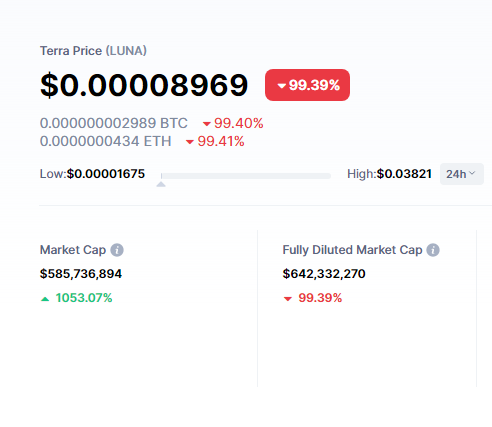Viewport: 492px width, 427px height.
Task: Open the 24h time range dropdown
Action: point(462,174)
